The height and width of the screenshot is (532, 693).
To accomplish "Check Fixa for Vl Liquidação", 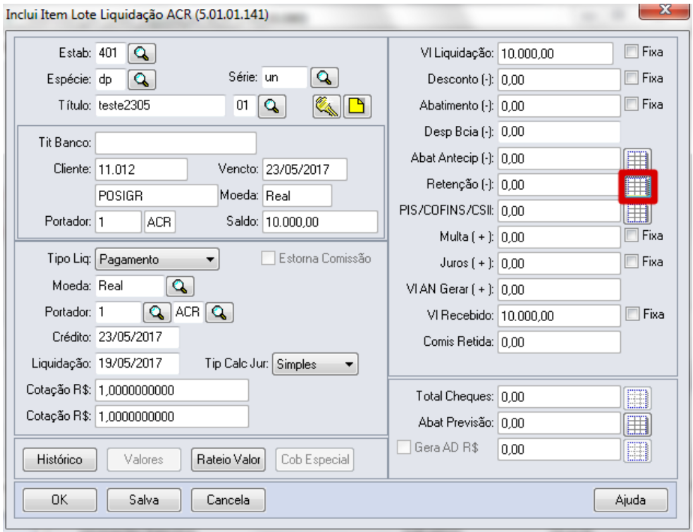I will coord(631,52).
